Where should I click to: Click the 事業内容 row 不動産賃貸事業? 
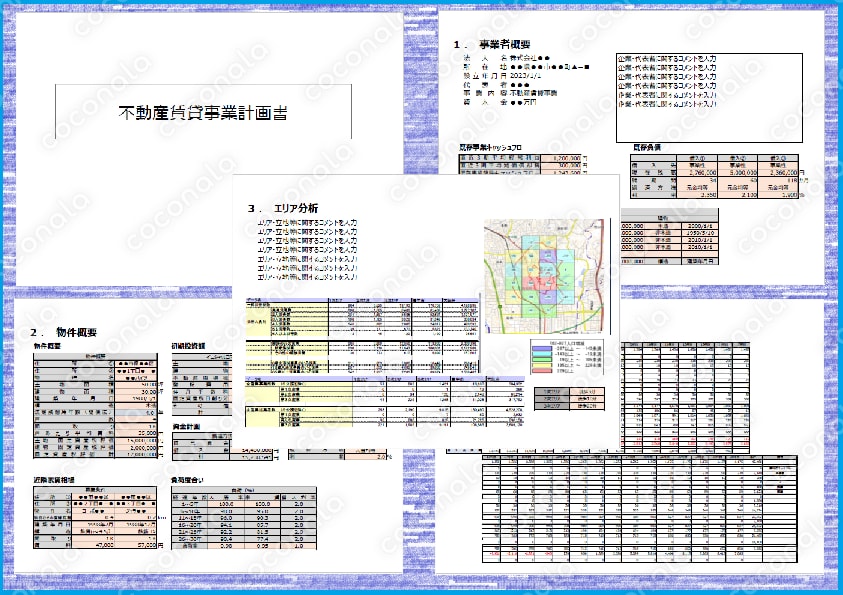coord(510,93)
